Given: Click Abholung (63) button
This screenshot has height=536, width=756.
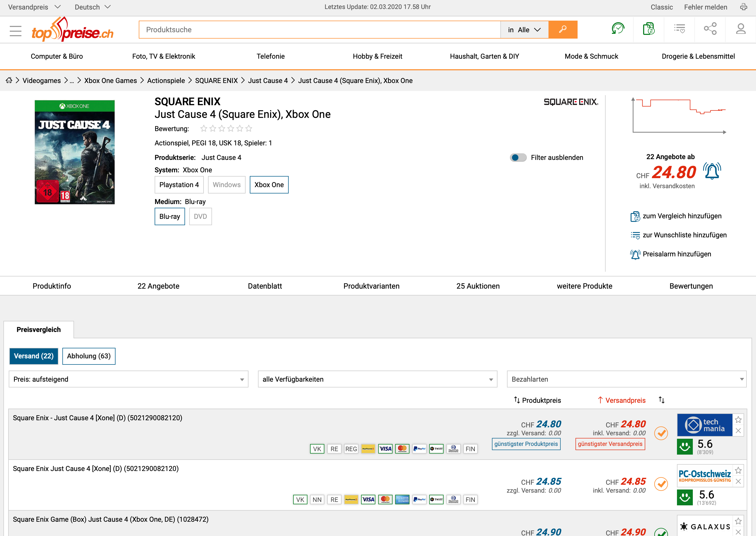Looking at the screenshot, I should pyautogui.click(x=89, y=356).
